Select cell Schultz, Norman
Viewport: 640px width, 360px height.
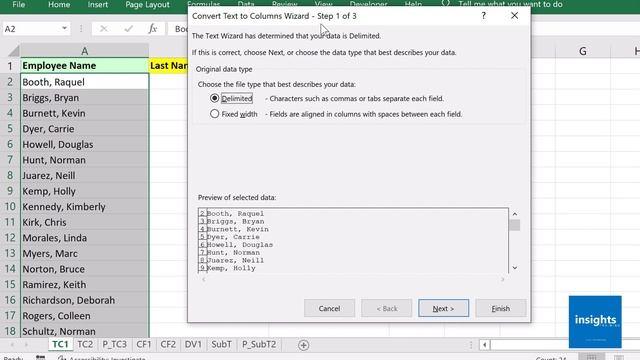tap(84, 331)
